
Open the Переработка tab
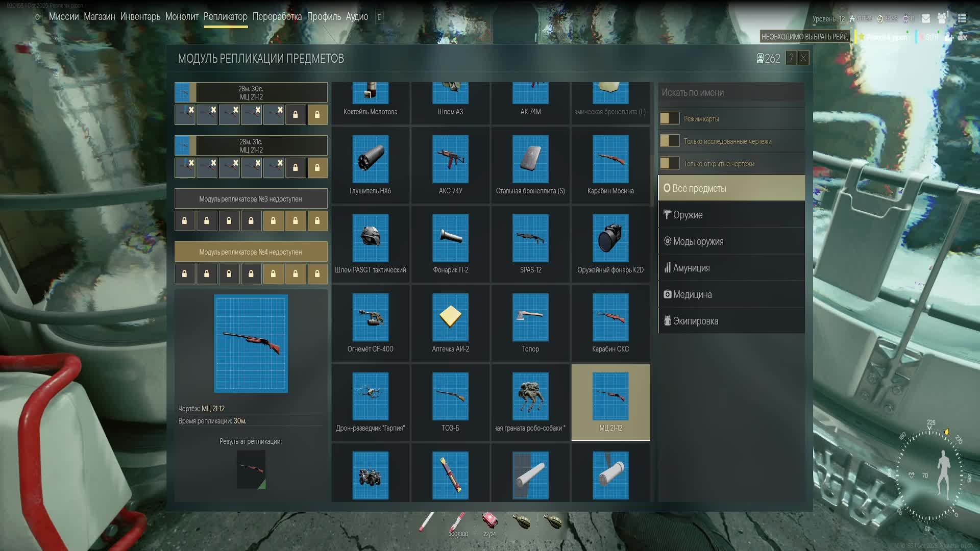click(277, 16)
